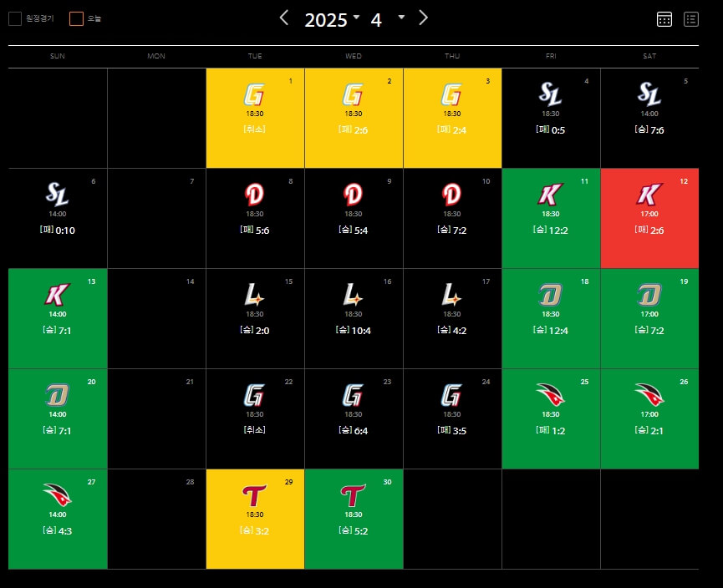
Task: Go to the previous month arrow
Action: (x=284, y=18)
